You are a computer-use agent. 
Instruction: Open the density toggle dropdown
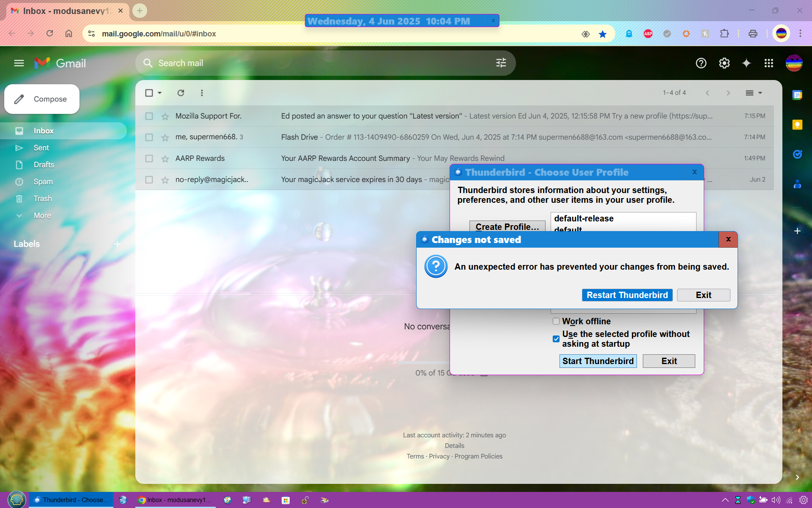pyautogui.click(x=754, y=93)
